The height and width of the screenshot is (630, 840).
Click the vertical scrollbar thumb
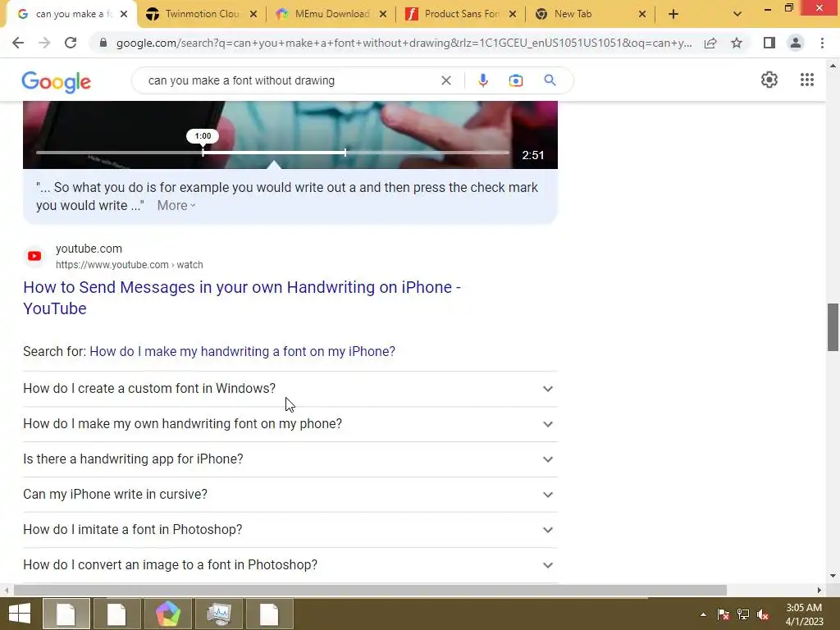(x=833, y=326)
